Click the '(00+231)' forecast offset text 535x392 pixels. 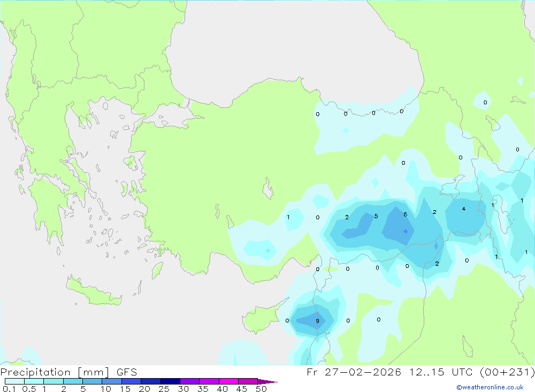[x=507, y=372]
